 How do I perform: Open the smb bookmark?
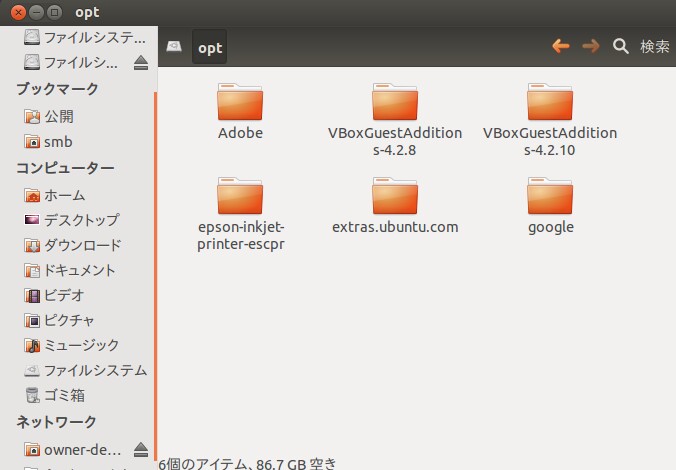(48, 141)
